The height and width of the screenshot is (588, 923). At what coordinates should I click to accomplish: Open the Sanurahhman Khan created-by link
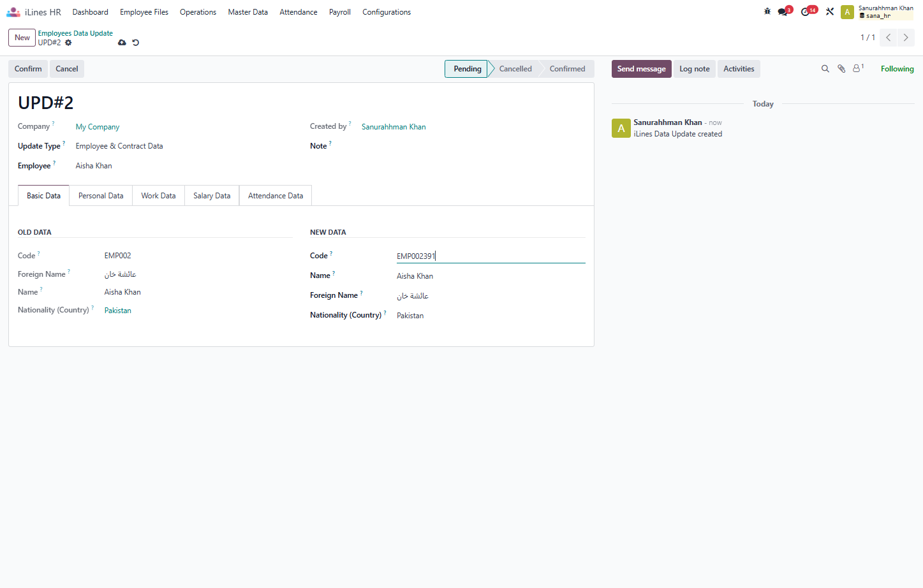(x=394, y=127)
